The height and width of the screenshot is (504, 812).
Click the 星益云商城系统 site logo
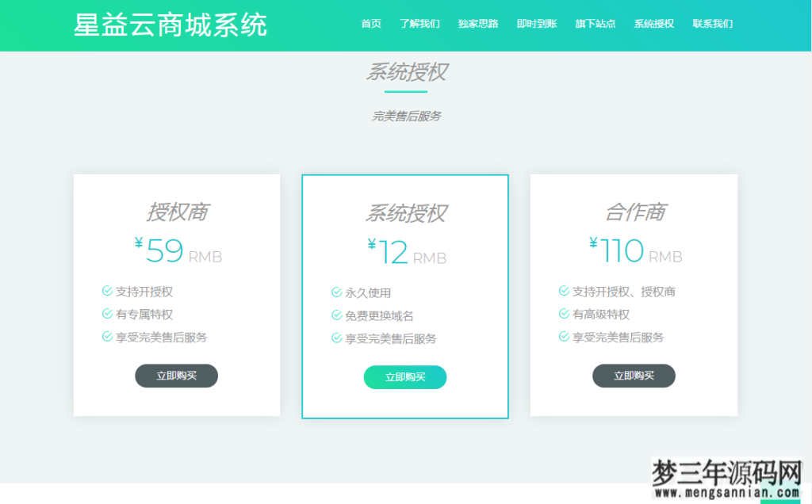pos(170,25)
